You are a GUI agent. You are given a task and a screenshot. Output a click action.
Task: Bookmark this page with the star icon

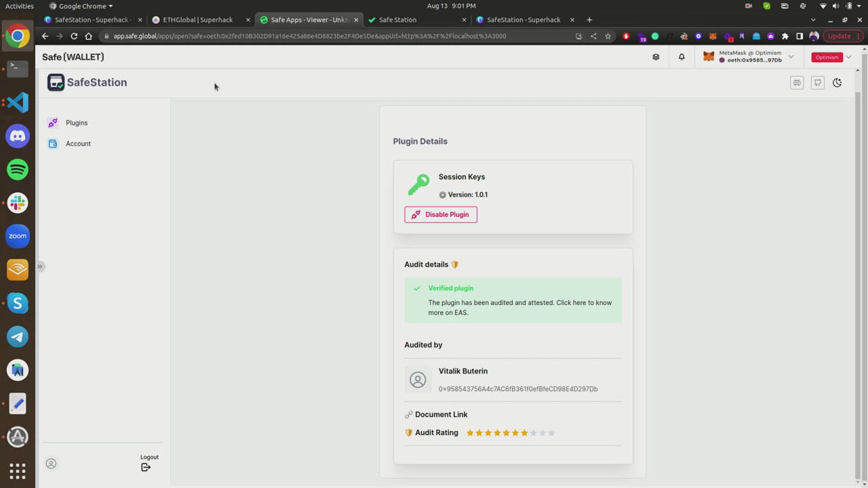click(608, 36)
